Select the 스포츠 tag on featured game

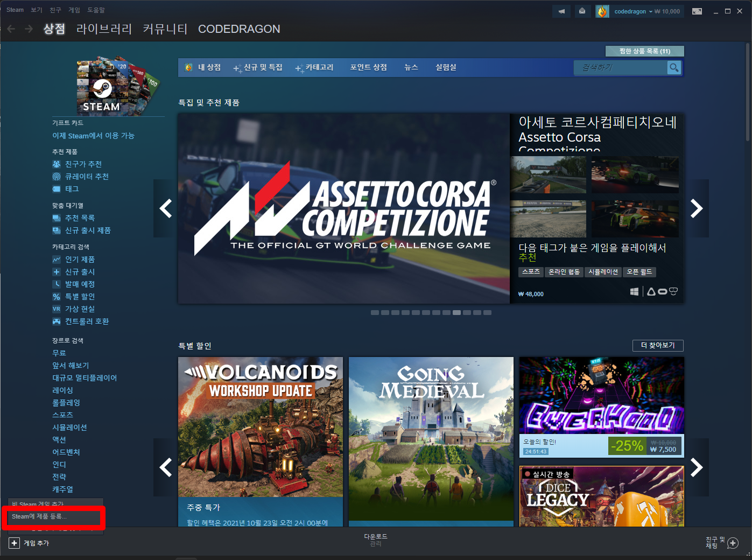coord(531,272)
